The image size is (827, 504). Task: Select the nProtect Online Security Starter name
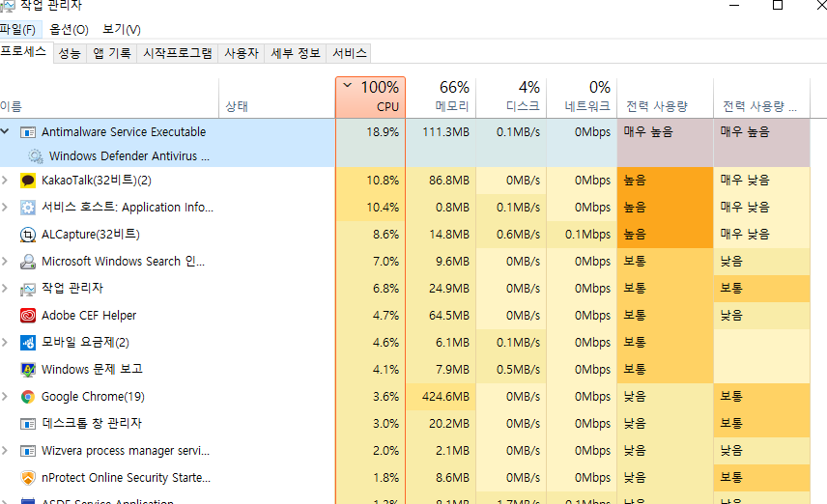point(126,478)
